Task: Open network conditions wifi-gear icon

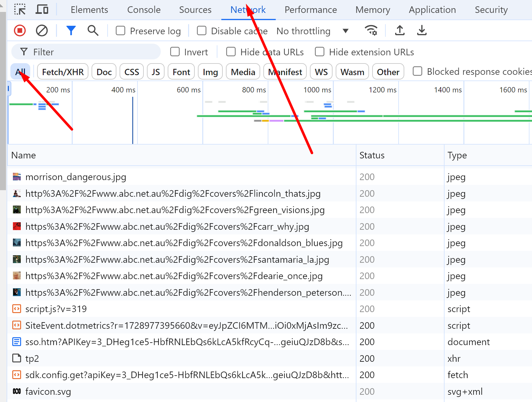Action: [371, 30]
